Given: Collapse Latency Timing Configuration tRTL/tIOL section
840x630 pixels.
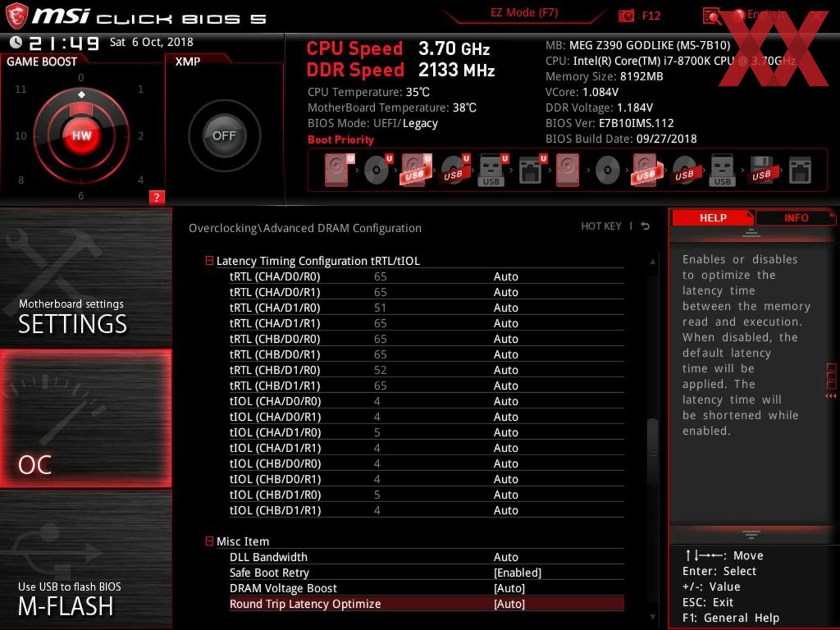Looking at the screenshot, I should pyautogui.click(x=209, y=261).
